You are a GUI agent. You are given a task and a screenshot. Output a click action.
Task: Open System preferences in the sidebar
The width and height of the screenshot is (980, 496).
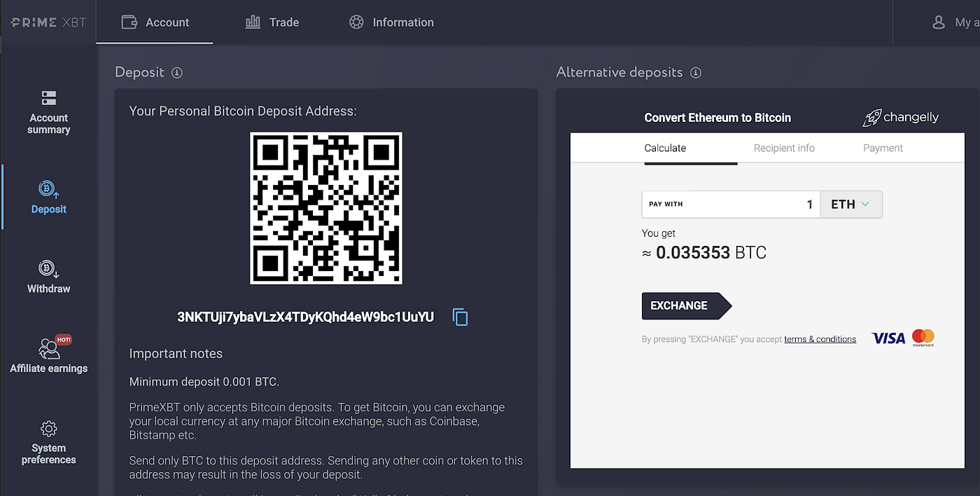click(49, 442)
